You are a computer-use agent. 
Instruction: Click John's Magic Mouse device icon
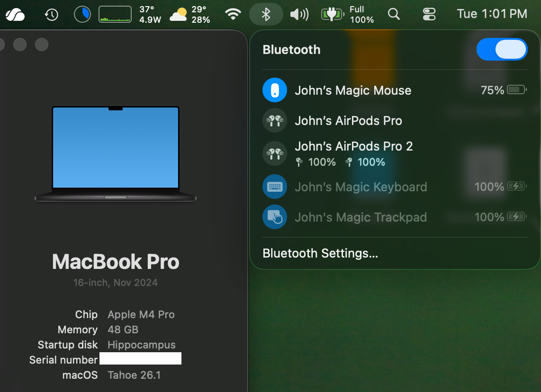[275, 90]
